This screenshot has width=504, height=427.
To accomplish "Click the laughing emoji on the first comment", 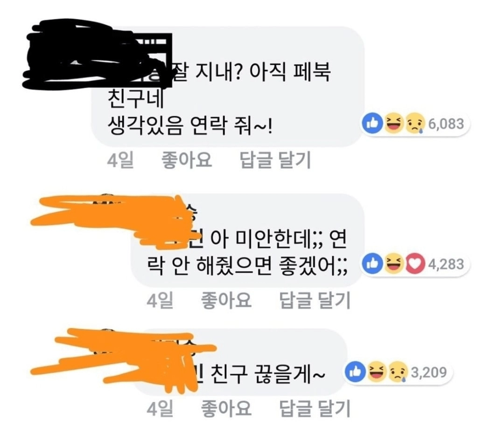I will point(394,123).
